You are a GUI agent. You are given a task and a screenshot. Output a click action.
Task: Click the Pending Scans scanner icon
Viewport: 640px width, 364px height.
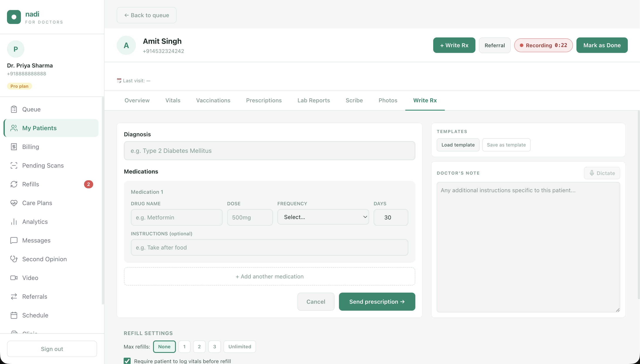click(x=14, y=165)
